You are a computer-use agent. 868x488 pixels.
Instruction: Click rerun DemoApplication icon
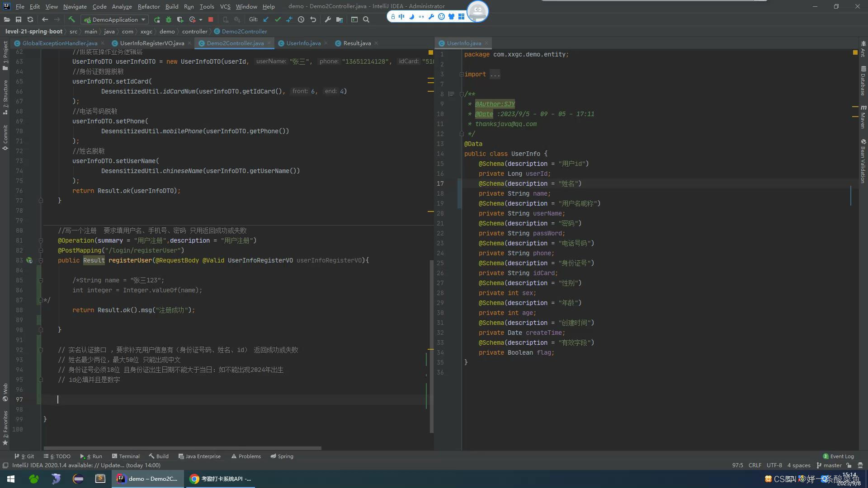pyautogui.click(x=157, y=19)
